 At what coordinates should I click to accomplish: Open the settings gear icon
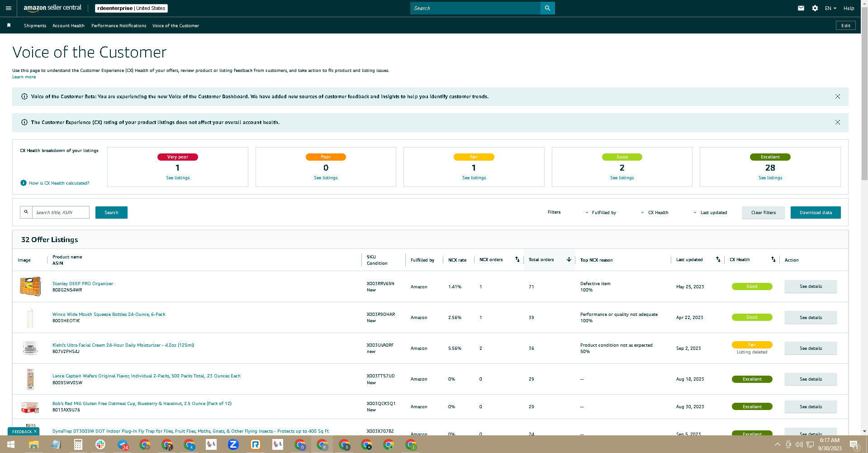(x=815, y=8)
